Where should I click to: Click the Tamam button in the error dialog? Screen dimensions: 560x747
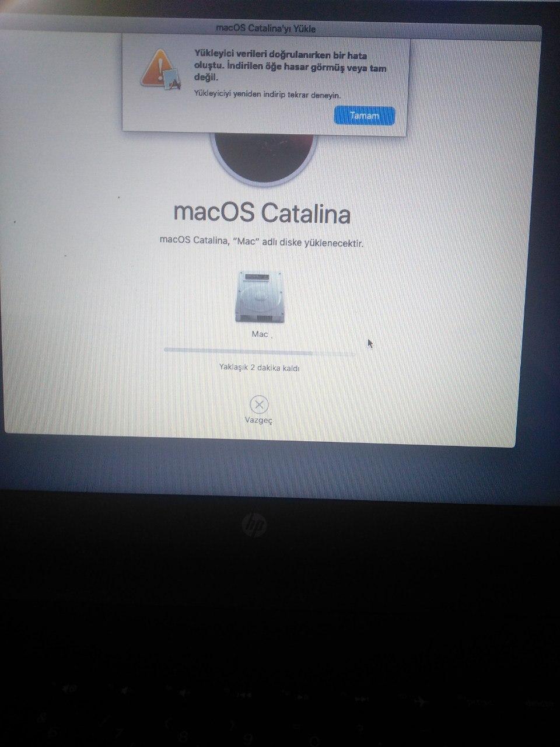click(x=364, y=116)
